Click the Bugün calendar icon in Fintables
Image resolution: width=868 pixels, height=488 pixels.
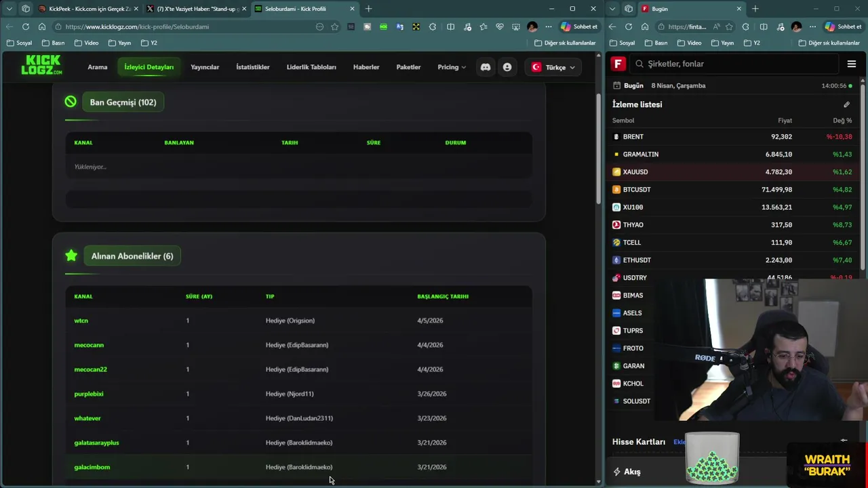(616, 85)
